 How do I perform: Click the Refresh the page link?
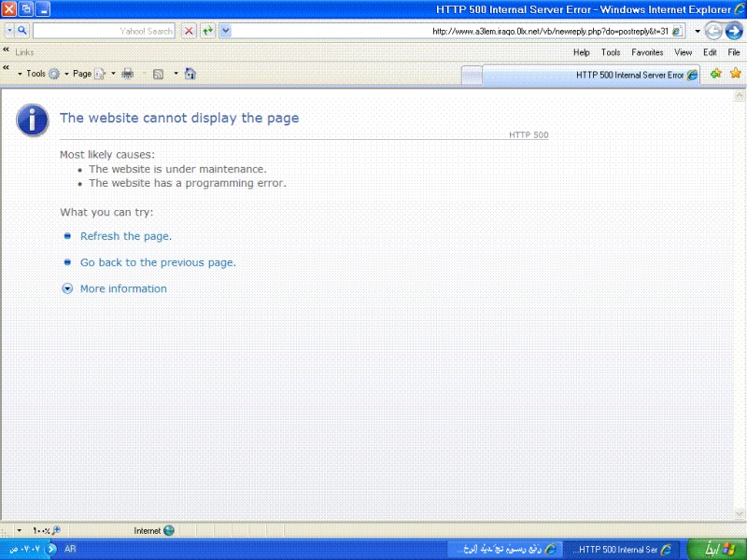click(126, 236)
